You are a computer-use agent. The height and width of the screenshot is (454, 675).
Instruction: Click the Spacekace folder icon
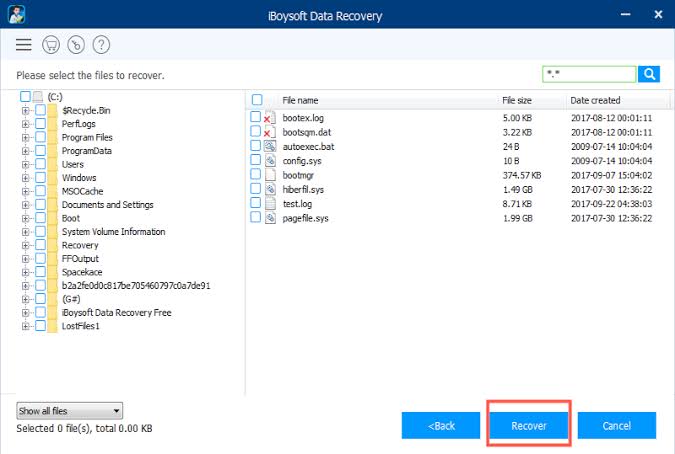tap(53, 272)
